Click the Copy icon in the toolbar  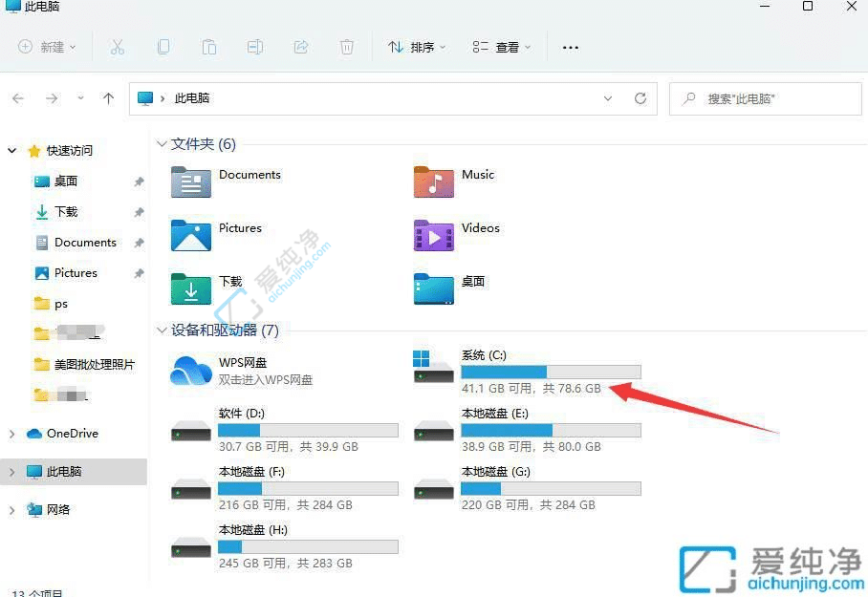[163, 46]
